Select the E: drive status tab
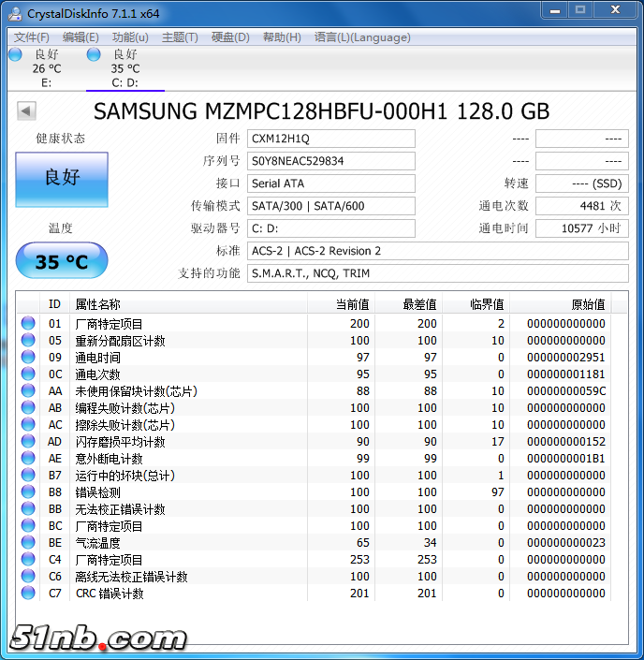The width and height of the screenshot is (644, 660). 46,68
